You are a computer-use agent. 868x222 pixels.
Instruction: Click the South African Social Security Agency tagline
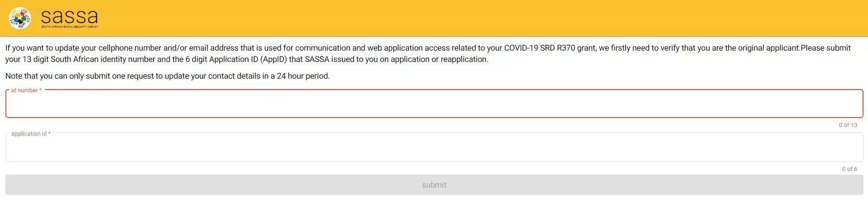pyautogui.click(x=70, y=27)
